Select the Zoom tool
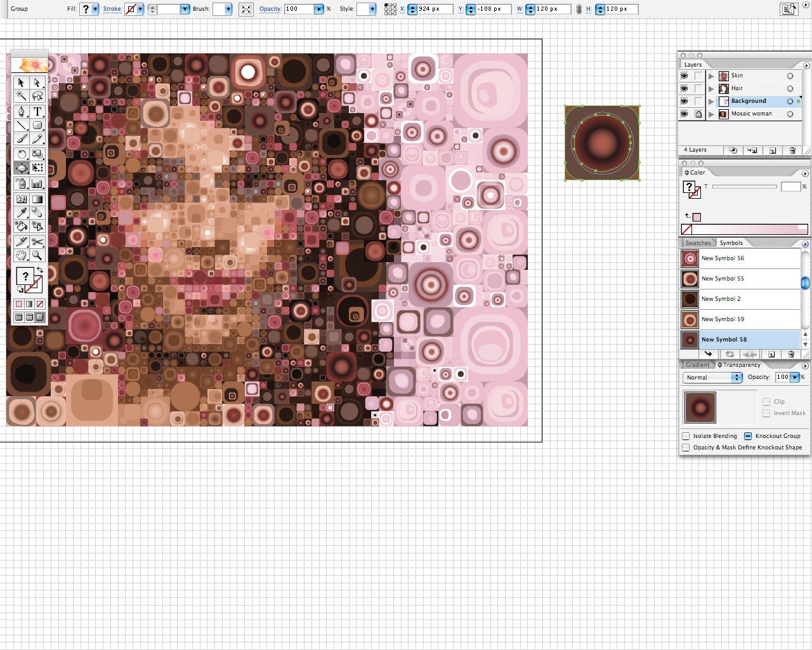 pyautogui.click(x=37, y=255)
